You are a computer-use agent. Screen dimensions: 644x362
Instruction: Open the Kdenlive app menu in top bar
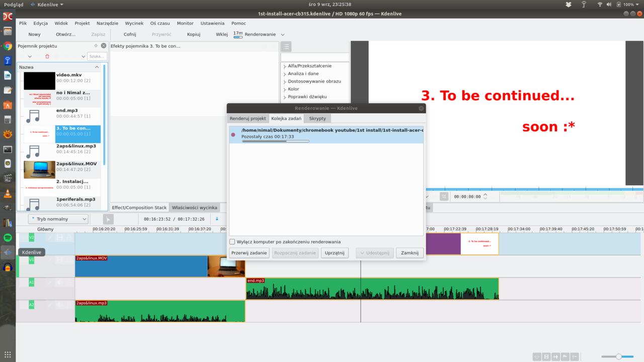point(47,5)
